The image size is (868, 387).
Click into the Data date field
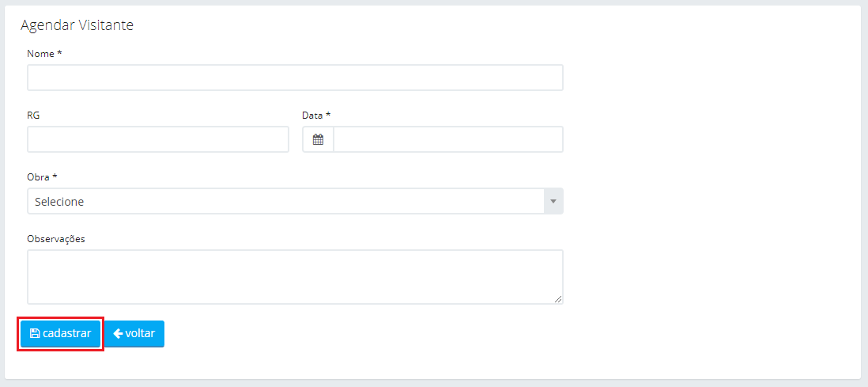click(x=448, y=139)
